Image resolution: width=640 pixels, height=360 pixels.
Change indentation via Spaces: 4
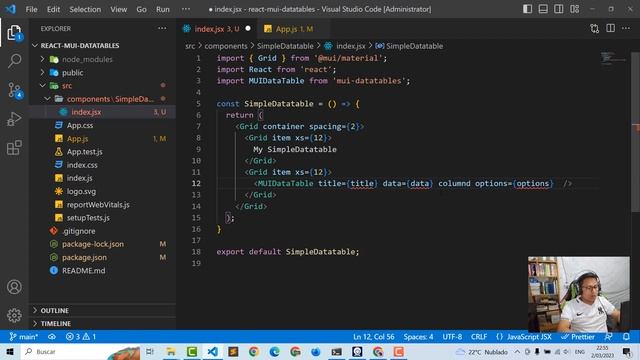tap(418, 337)
